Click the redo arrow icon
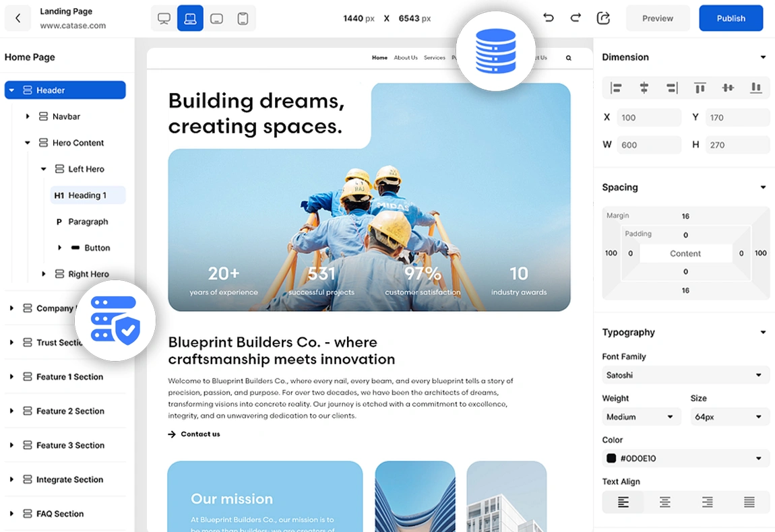This screenshot has width=775, height=532. click(x=576, y=18)
